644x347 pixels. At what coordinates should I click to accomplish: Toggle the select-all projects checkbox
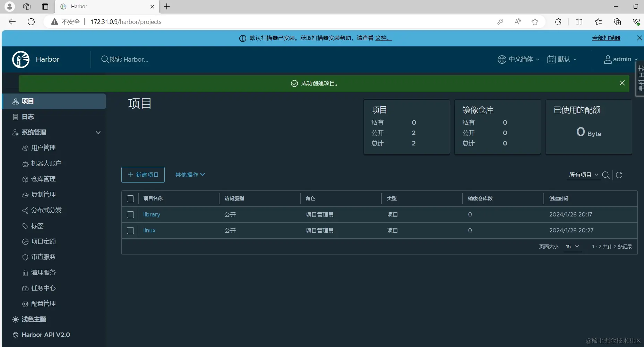tap(130, 199)
